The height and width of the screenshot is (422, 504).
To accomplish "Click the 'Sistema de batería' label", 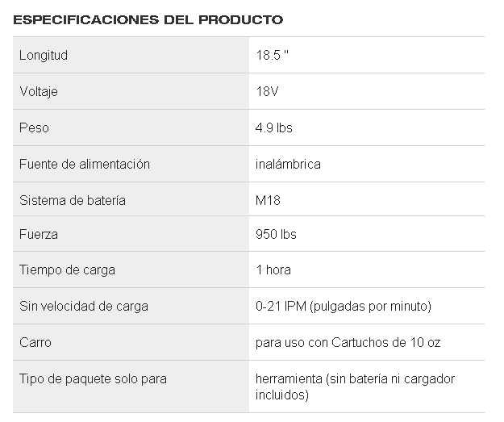I will pos(73,200).
